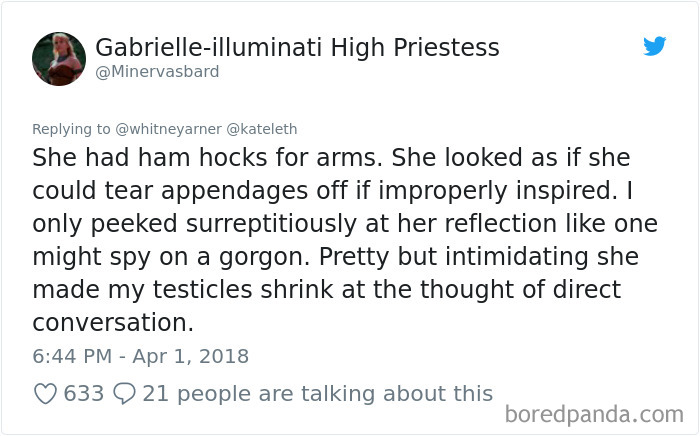Viewport: 700px width, 436px height.
Task: Click the @Minervasbard handle
Action: click(157, 72)
